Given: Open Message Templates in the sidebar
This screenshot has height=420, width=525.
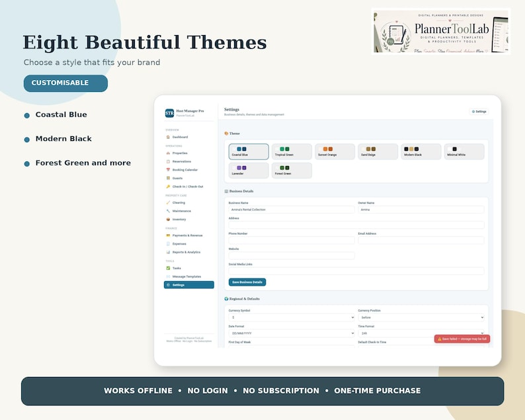Looking at the screenshot, I should pyautogui.click(x=189, y=276).
